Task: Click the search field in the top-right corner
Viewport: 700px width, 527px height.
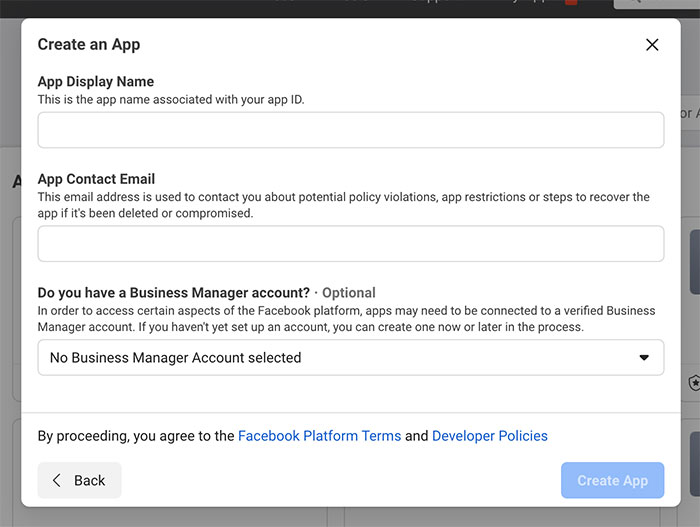Action: [x=658, y=4]
